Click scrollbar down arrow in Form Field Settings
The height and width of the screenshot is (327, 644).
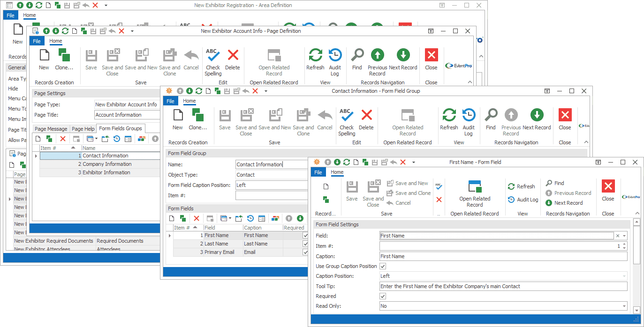coord(636,310)
